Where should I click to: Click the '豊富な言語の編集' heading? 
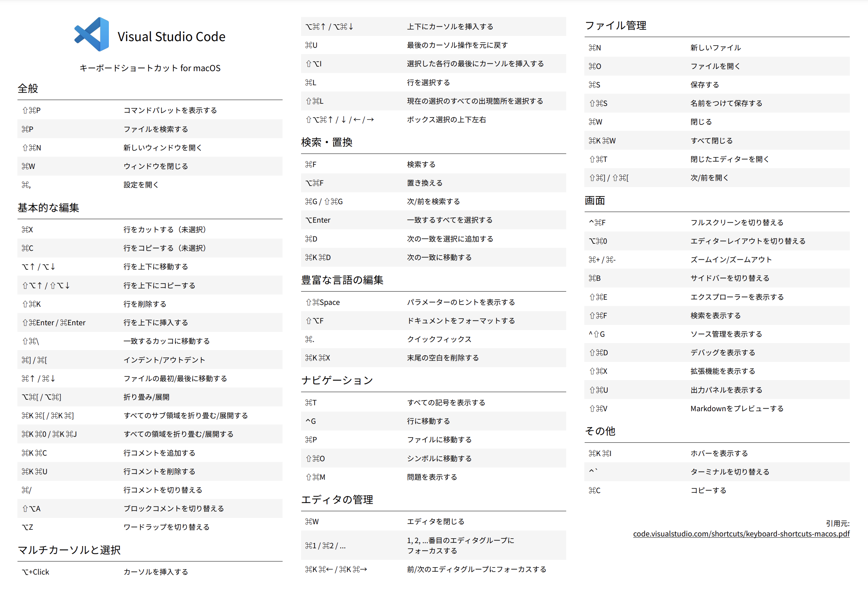click(342, 280)
